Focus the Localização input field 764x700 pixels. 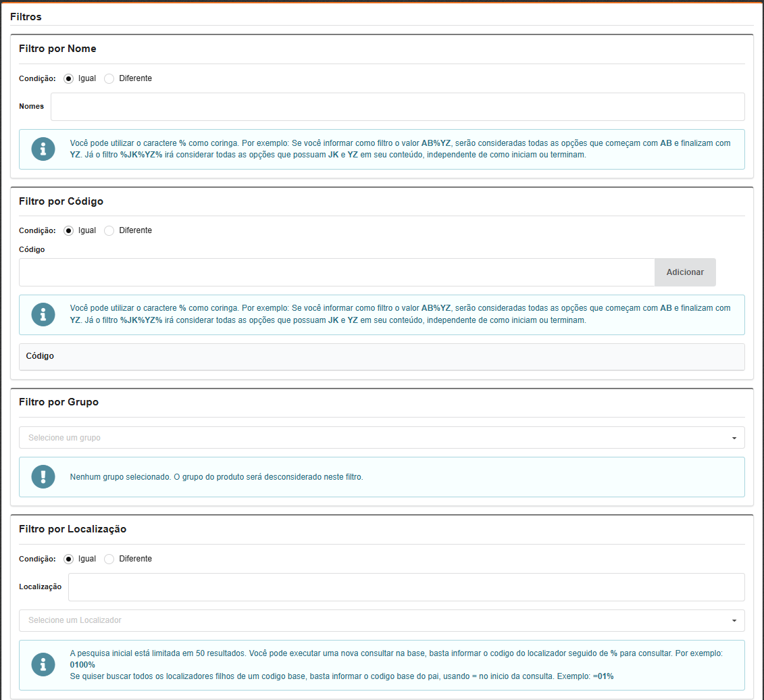[x=406, y=587]
